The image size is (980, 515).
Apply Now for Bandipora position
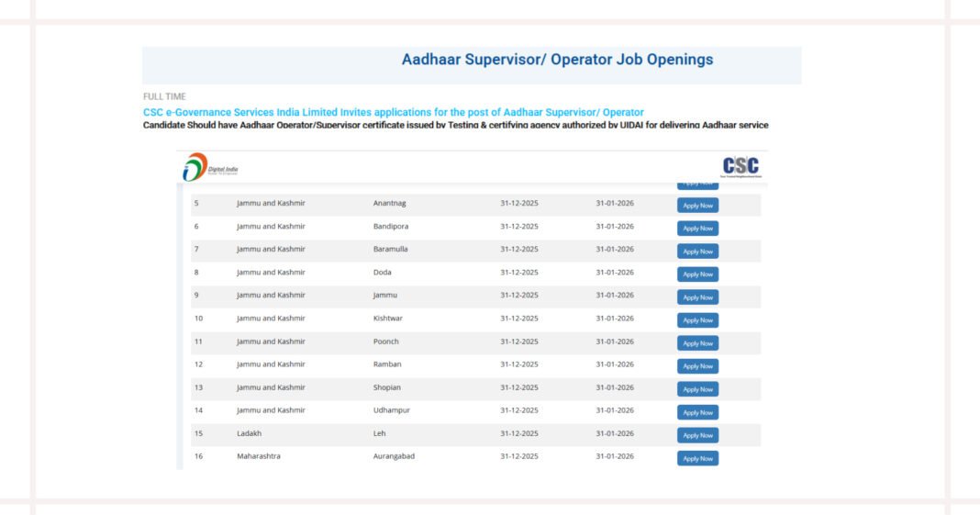point(697,229)
